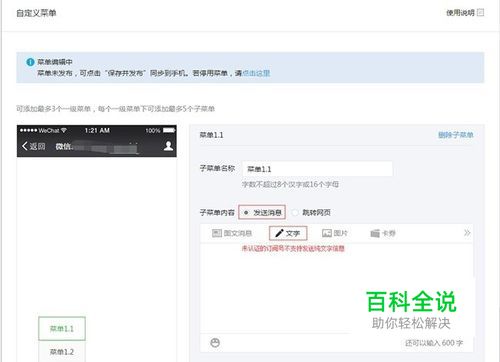
Task: Switch to the 卡券 coupon tab
Action: pos(383,233)
